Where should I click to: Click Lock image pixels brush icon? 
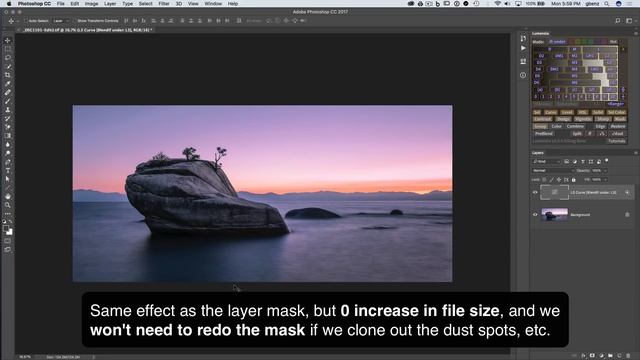(x=552, y=180)
